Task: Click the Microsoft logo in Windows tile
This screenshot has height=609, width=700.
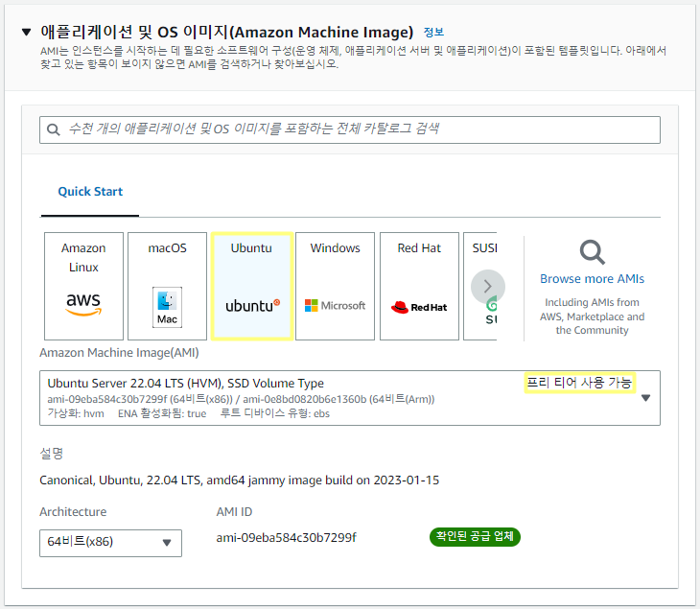Action: (x=335, y=305)
